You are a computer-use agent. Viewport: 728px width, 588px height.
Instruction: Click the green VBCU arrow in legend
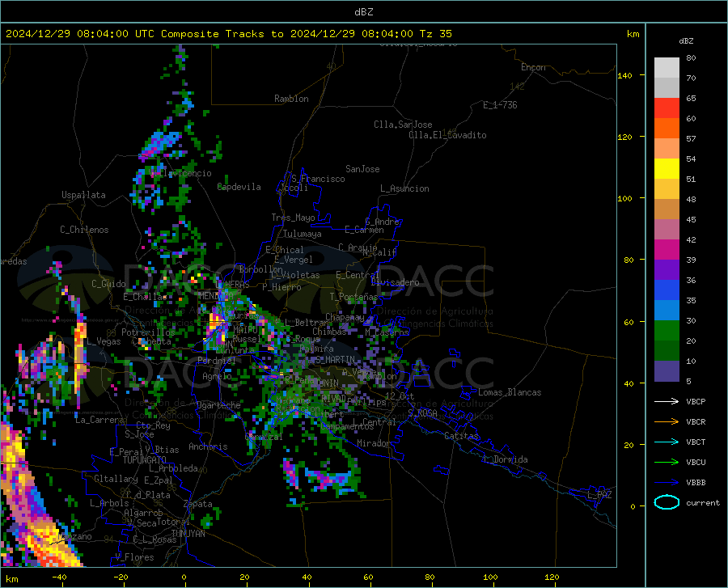[x=667, y=462]
